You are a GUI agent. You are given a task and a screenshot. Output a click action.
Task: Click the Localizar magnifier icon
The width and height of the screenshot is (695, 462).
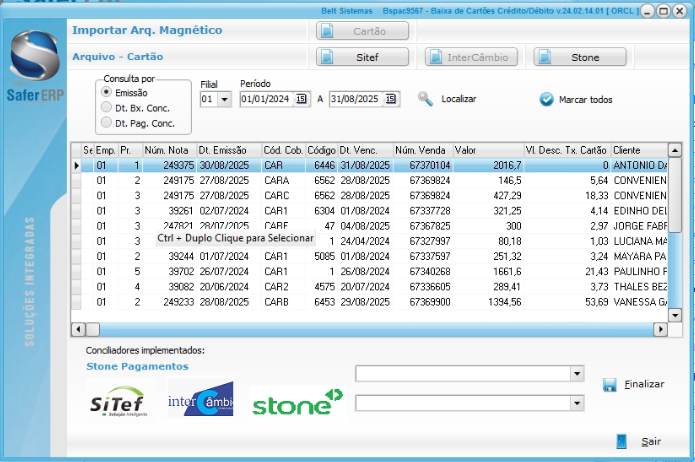[x=425, y=99]
